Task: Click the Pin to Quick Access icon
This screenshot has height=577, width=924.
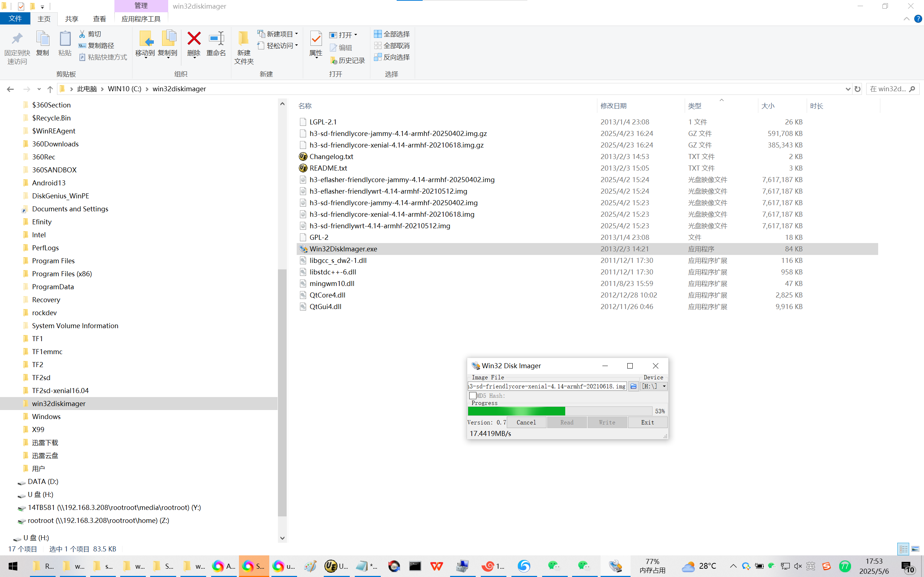Action: [x=17, y=39]
